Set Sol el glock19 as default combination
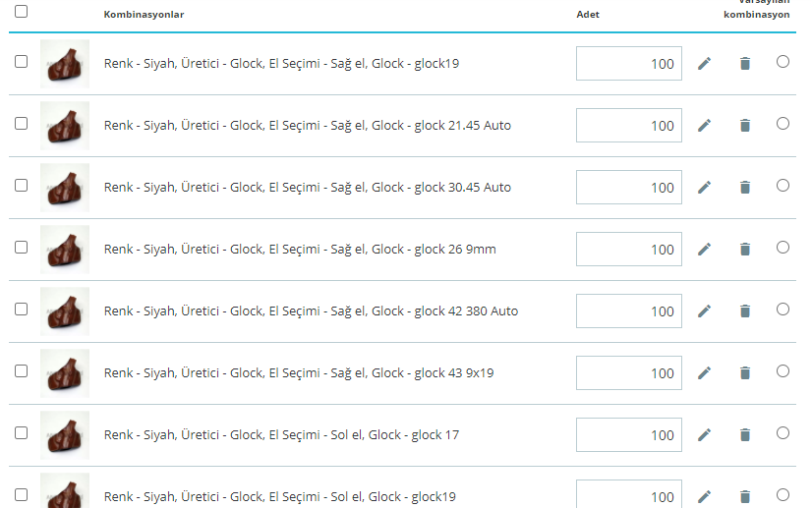812x508 pixels. click(x=783, y=494)
